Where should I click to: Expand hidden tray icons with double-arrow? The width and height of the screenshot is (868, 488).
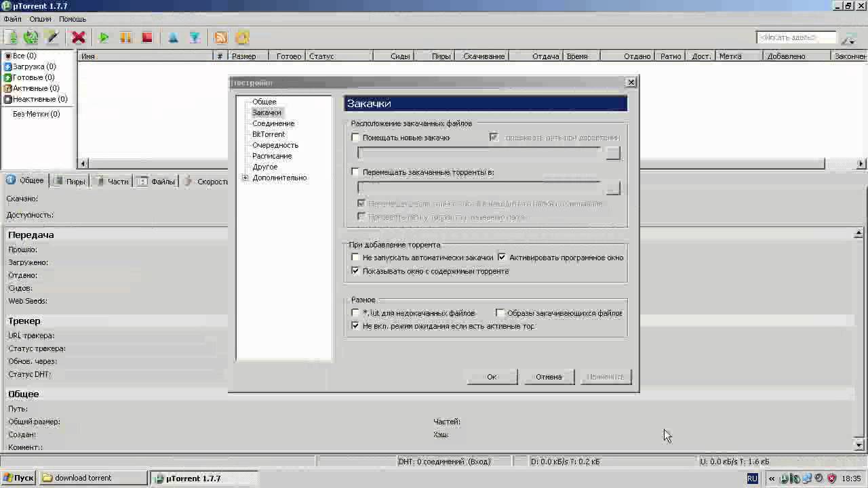click(772, 479)
